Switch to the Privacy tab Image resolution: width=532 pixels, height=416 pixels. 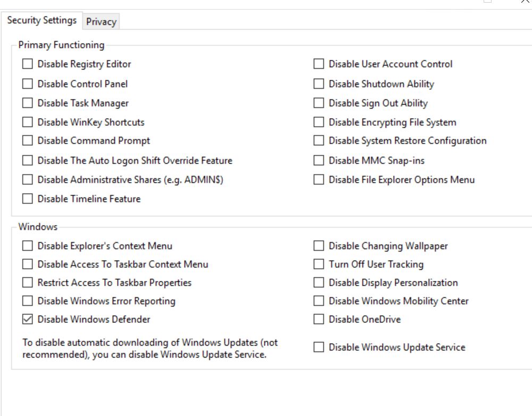101,22
